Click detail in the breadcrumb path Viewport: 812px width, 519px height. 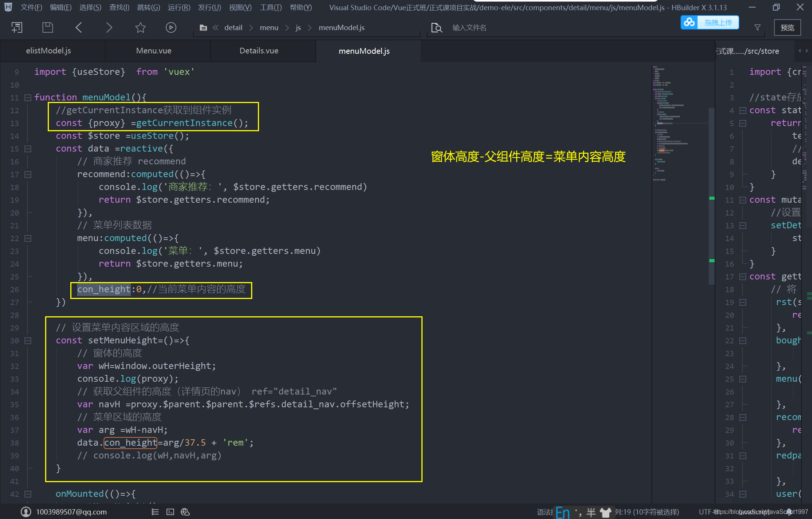pos(233,27)
